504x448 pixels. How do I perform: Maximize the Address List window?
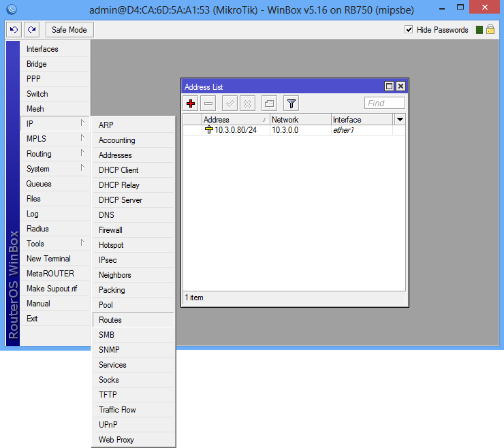[x=389, y=86]
